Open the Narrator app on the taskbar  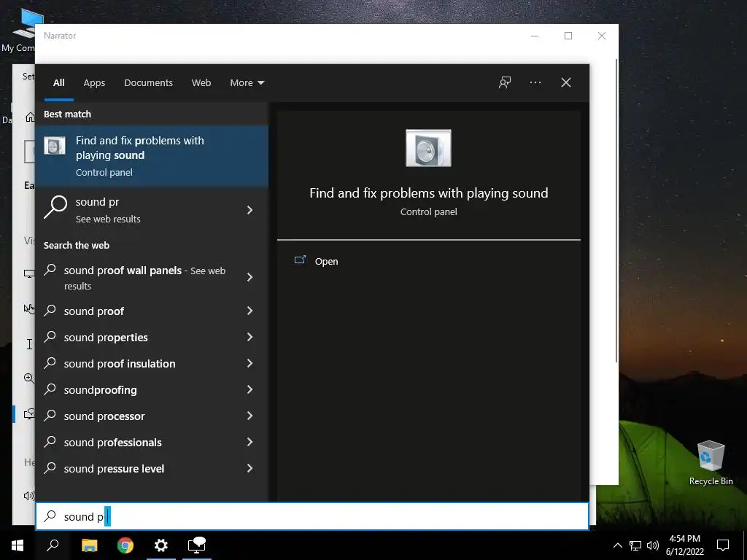(x=197, y=545)
